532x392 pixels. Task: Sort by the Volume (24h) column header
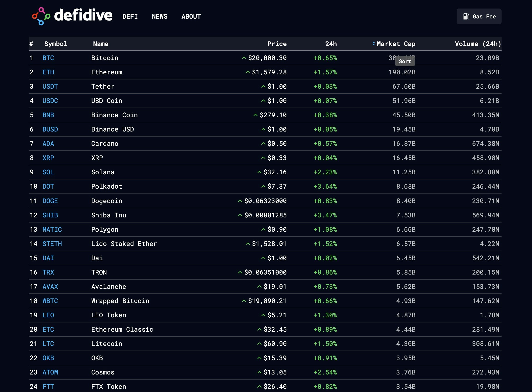(x=478, y=44)
